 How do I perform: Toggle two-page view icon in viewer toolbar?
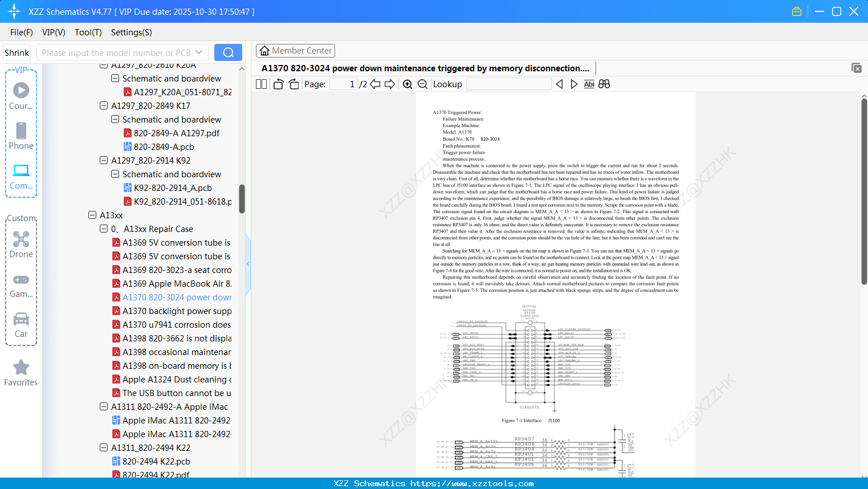pyautogui.click(x=261, y=84)
